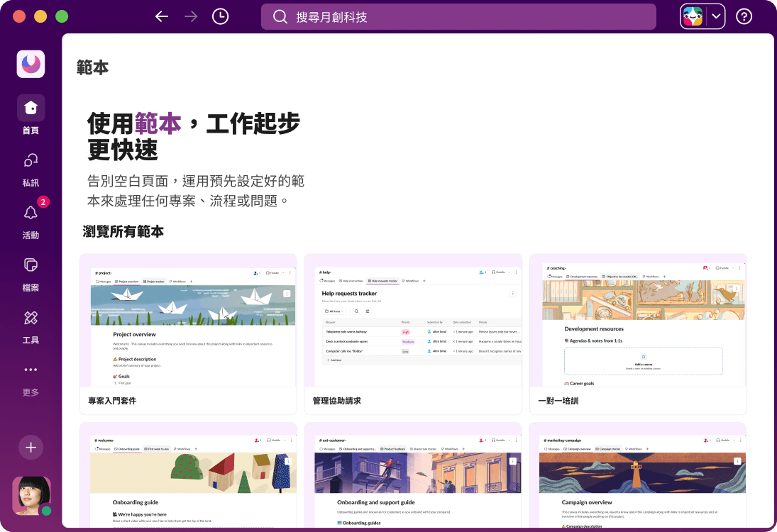Open the 專案入門套件 template card
The image size is (777, 532).
pos(188,333)
